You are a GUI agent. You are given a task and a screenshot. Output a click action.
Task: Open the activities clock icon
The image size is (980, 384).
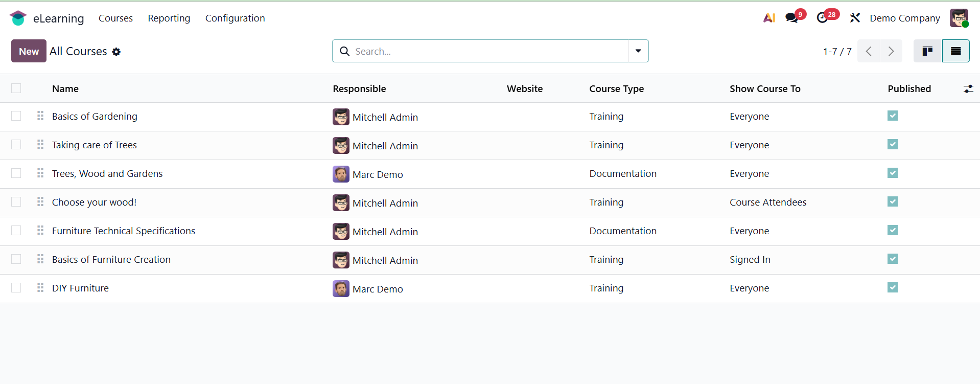coord(822,18)
